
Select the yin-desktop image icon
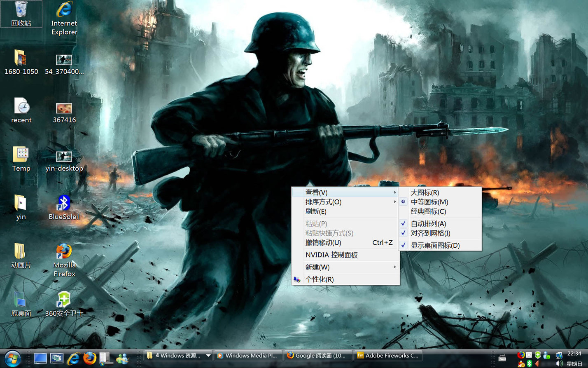64,161
